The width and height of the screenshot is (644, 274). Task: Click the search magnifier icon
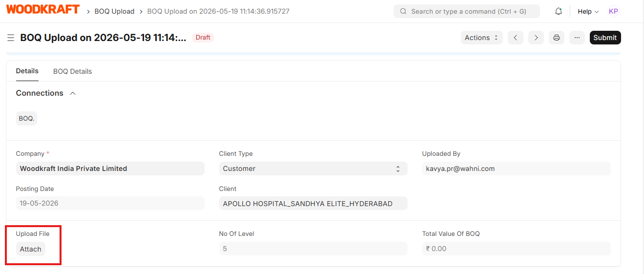403,11
